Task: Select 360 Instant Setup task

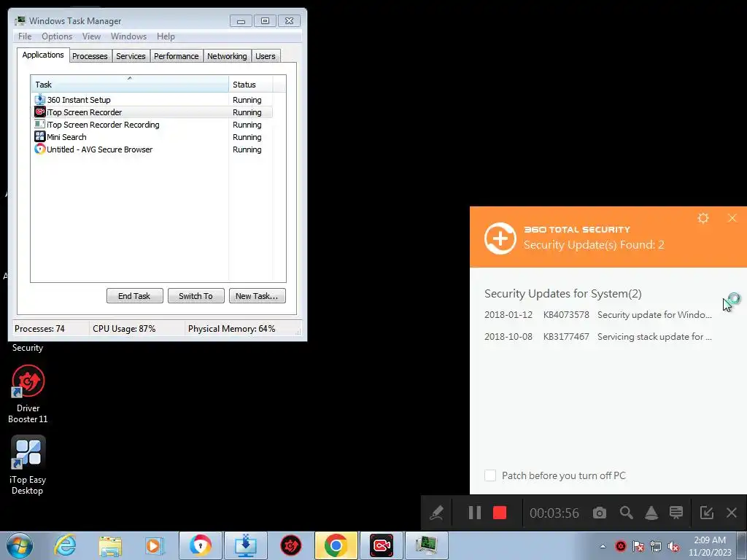Action: (x=152, y=100)
